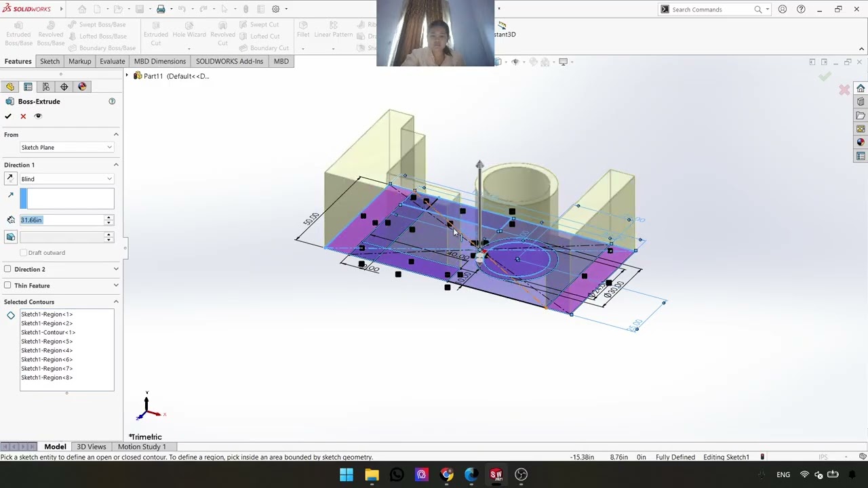This screenshot has width=868, height=488.
Task: Click the depth value field showing 31.66in
Action: tap(62, 220)
